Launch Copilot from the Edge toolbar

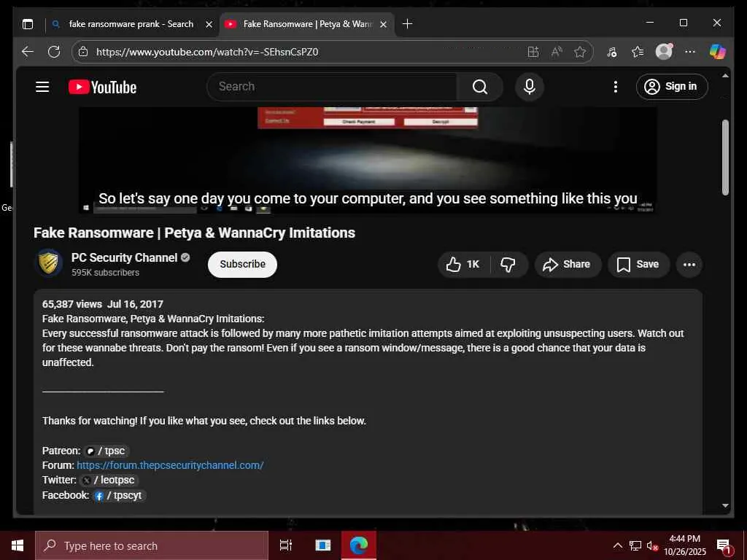coord(717,52)
